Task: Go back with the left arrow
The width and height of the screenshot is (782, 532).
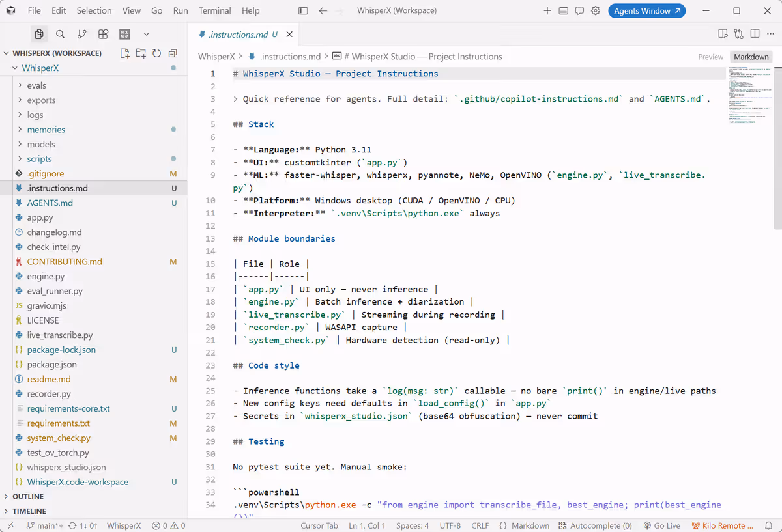Action: 323,10
